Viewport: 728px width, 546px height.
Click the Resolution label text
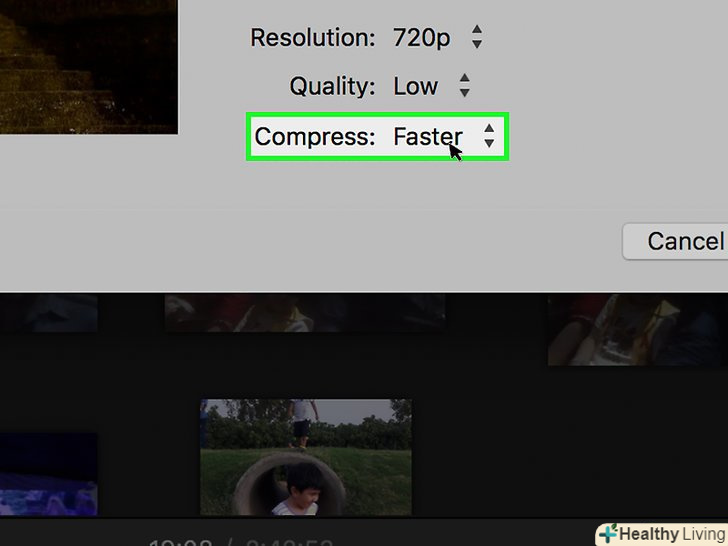click(x=312, y=37)
